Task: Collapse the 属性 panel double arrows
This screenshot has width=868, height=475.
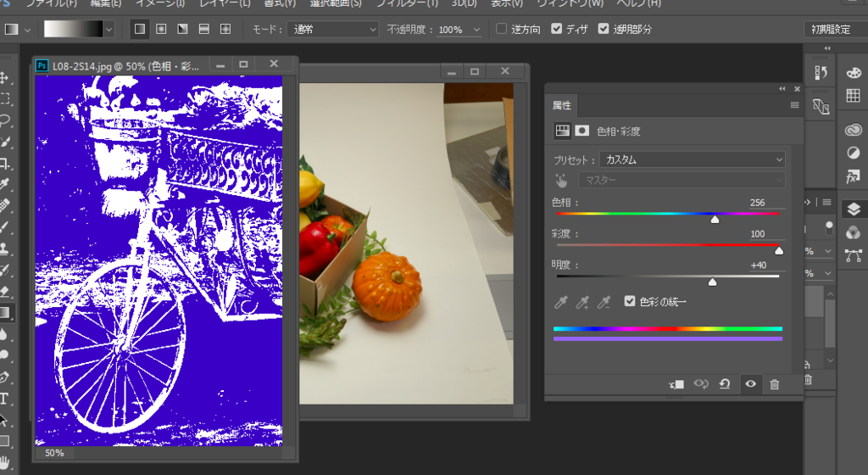Action: 782,88
